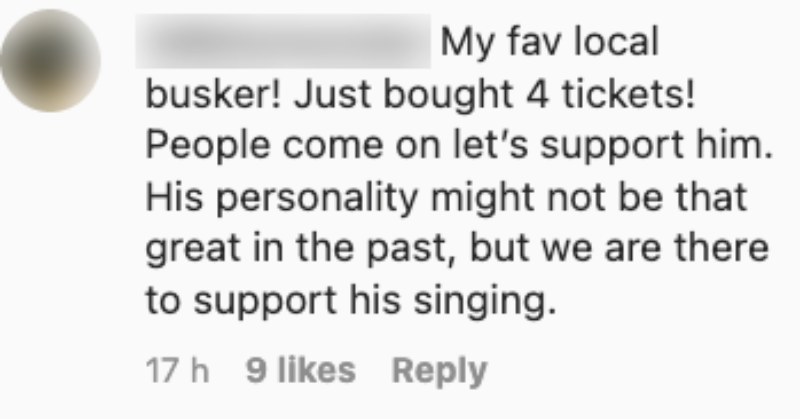Click the word 'singing.' ending the comment
This screenshot has height=419, width=800.
pos(493,297)
